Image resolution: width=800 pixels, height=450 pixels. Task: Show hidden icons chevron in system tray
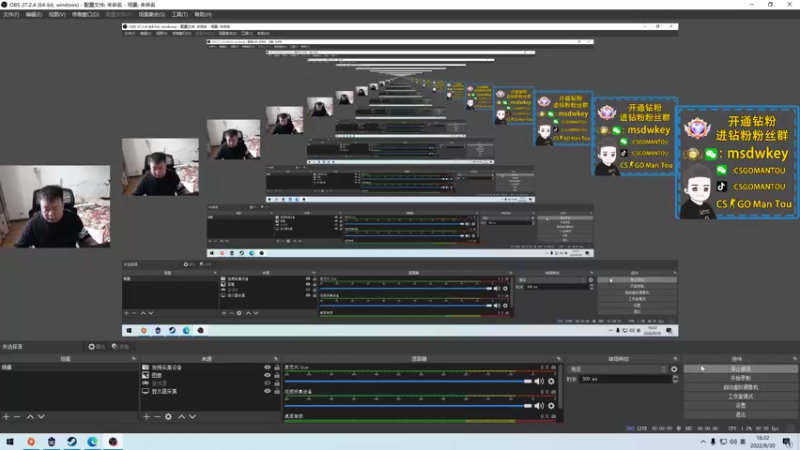pos(703,442)
